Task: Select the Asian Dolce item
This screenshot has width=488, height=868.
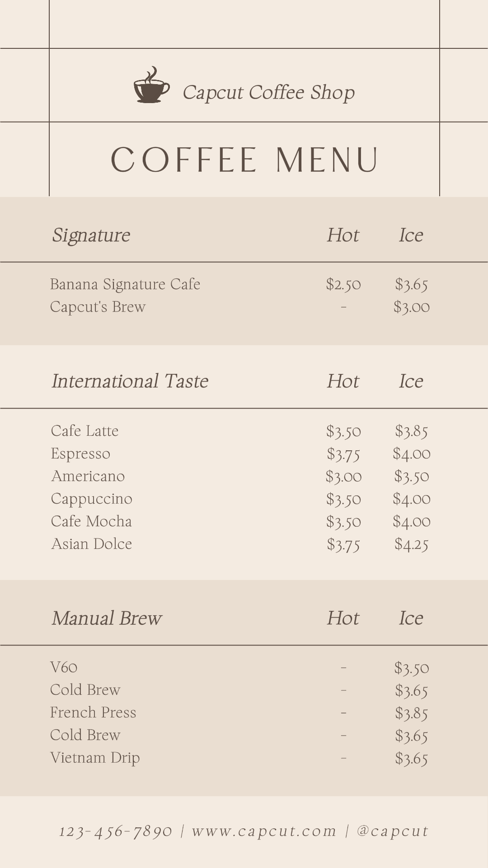Action: (x=92, y=544)
